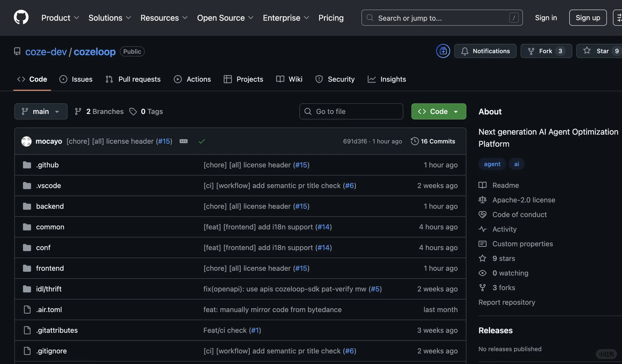Switch to the Wiki tab
Viewport: 622px width, 364px height.
coord(289,79)
